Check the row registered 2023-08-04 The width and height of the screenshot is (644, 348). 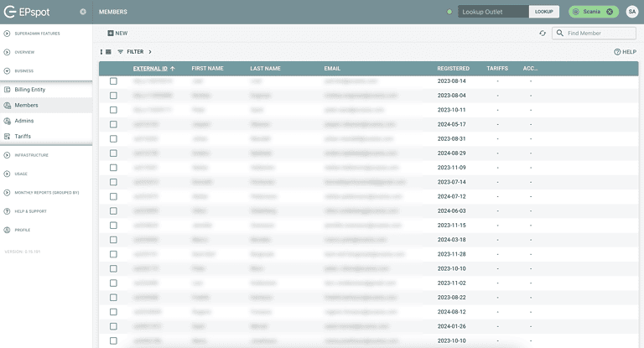click(x=113, y=96)
